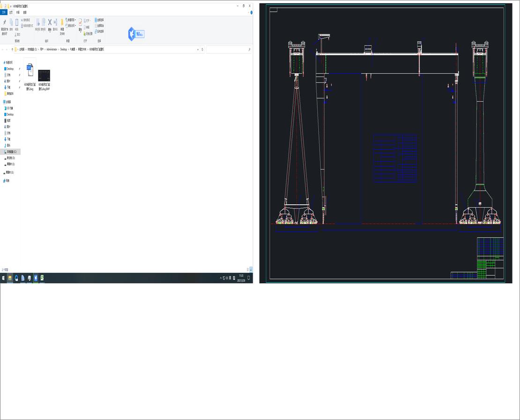Click the Properties checkmark icon in ribbon
520x420 pixels.
(x=80, y=23)
